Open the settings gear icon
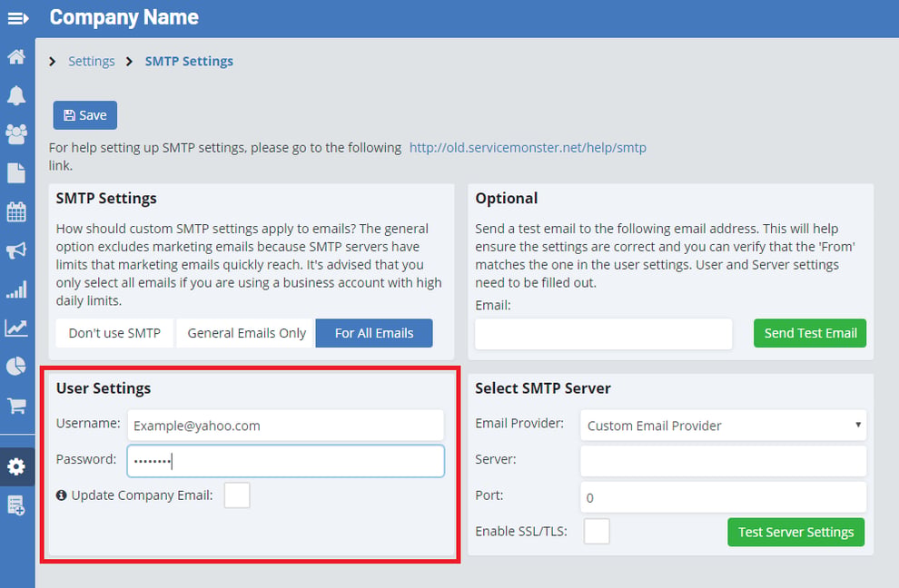 (x=16, y=466)
